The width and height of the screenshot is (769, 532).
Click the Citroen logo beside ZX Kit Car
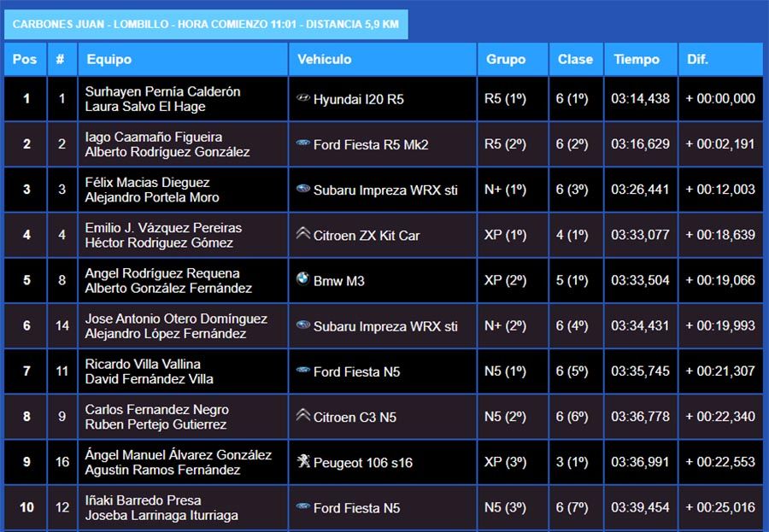(302, 234)
